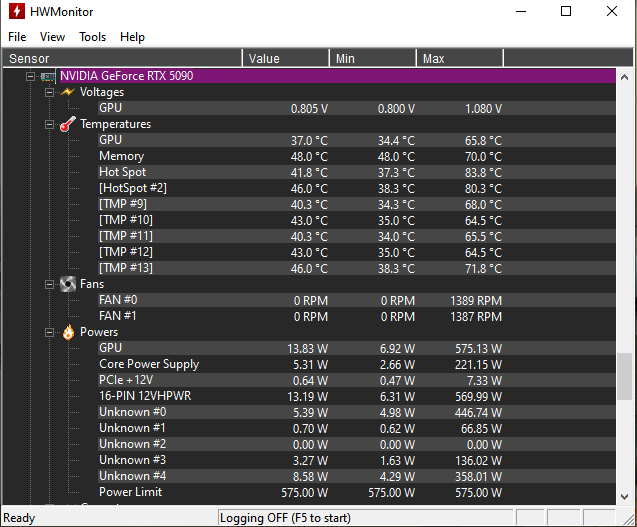637x527 pixels.
Task: Select the [TMP #13] row
Action: click(357, 268)
